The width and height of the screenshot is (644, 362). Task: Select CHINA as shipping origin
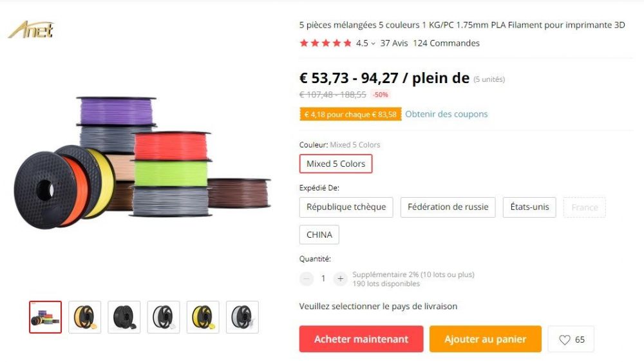click(319, 234)
